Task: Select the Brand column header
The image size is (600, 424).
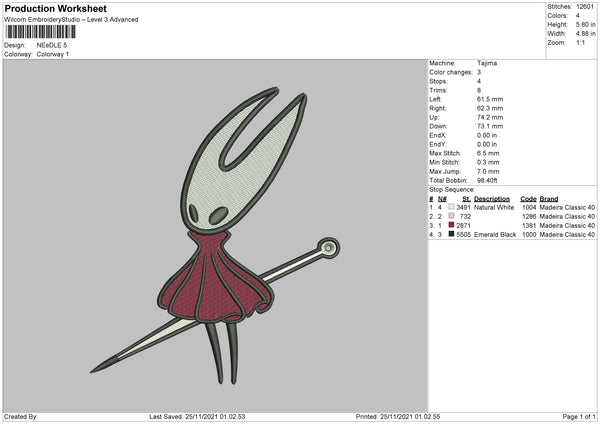Action: (x=548, y=198)
